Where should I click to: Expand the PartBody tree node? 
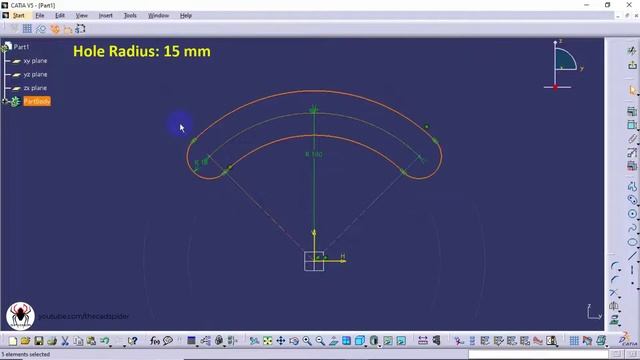5,101
